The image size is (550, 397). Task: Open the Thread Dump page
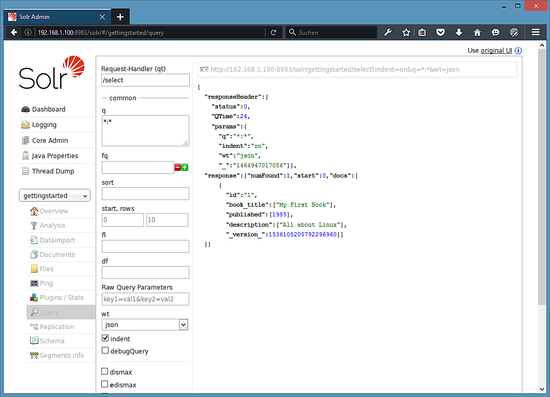pyautogui.click(x=53, y=171)
